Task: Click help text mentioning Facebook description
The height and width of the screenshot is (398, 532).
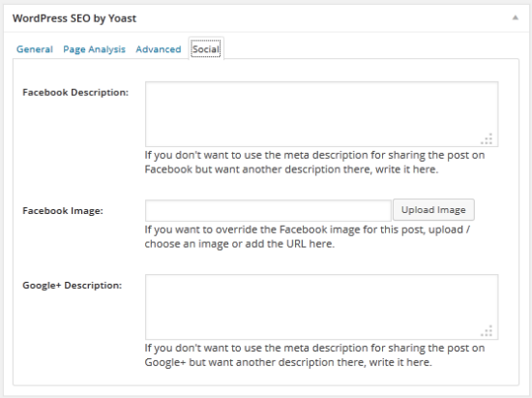Action: [x=314, y=162]
